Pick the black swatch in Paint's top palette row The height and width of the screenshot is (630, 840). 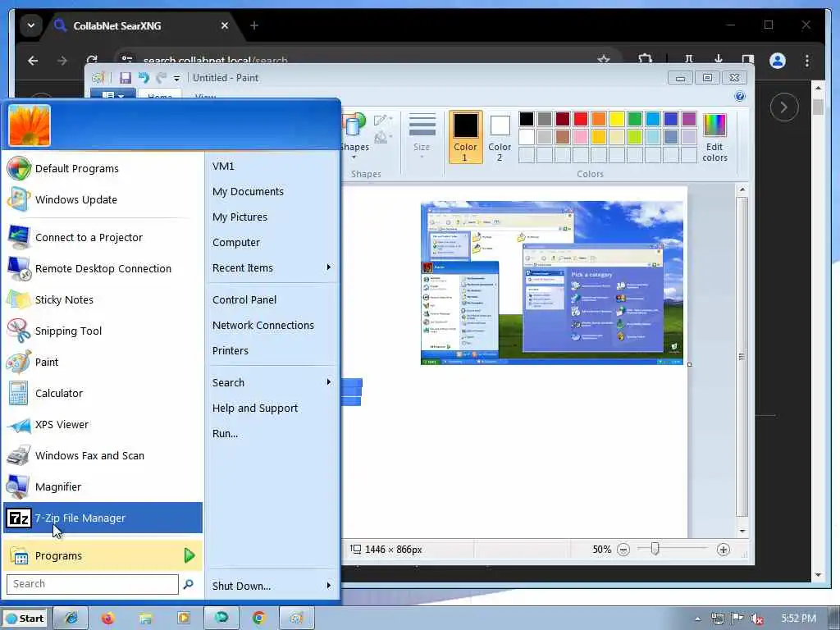tap(527, 118)
